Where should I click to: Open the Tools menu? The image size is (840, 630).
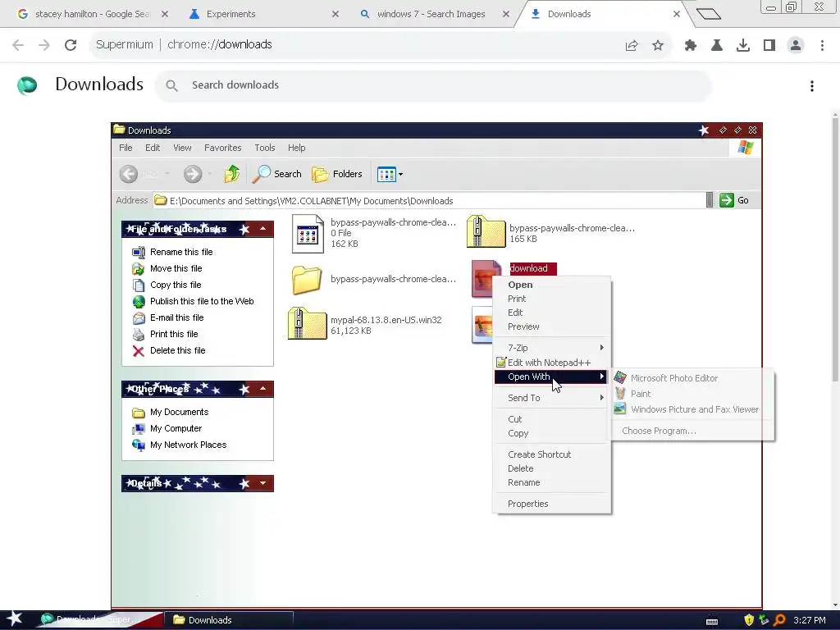coord(265,148)
